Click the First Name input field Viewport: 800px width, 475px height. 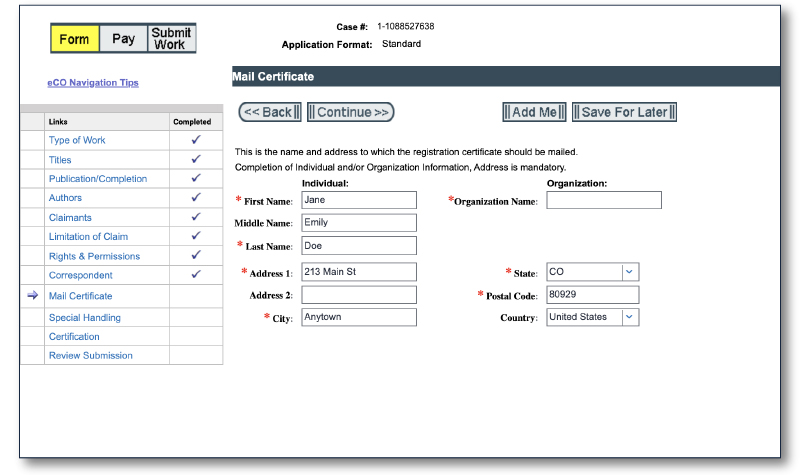click(x=358, y=200)
